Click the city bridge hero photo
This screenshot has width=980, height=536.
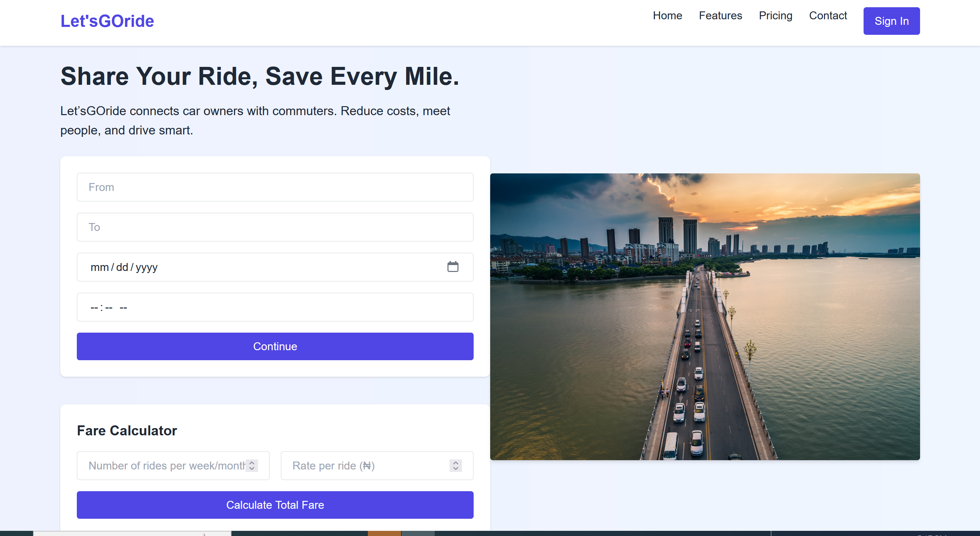(704, 317)
